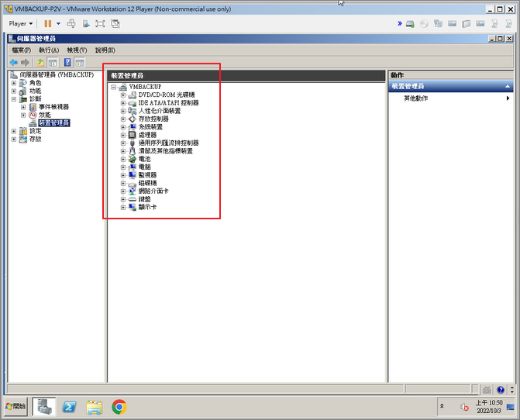Viewport: 520px width, 420px height.
Task: Toggle Unity mode icon in VMware toolbar
Action: [115, 23]
